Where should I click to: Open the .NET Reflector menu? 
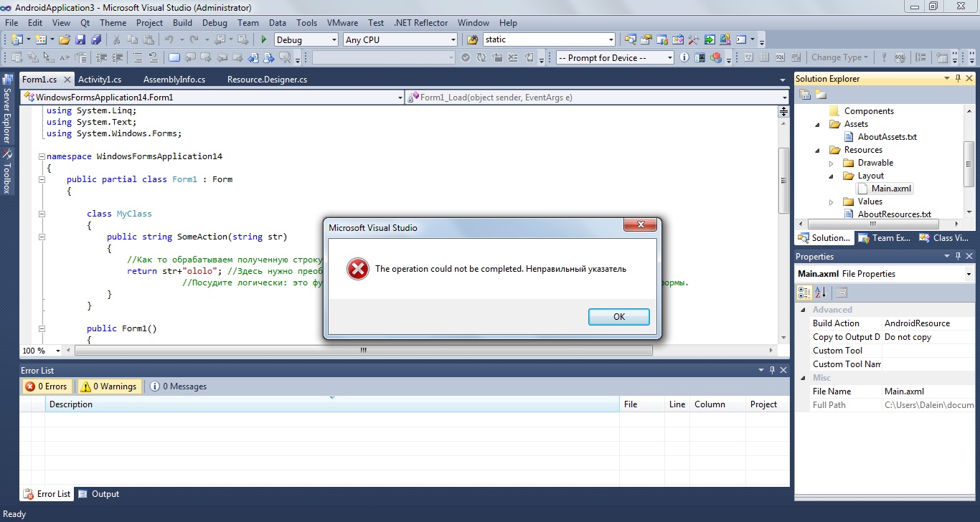421,22
